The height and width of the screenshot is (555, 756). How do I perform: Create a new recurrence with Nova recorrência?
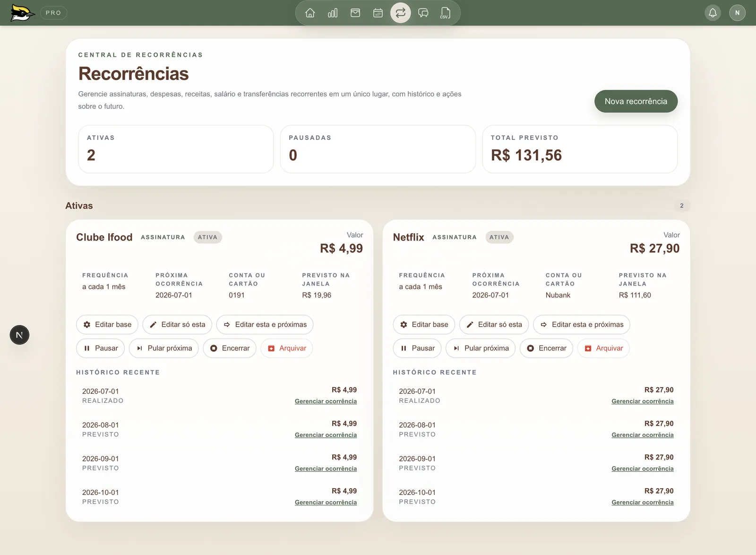point(636,101)
